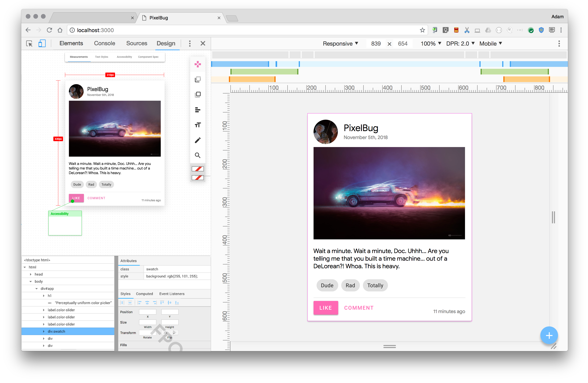Bookmark this page with the star
588x383 pixels.
click(422, 30)
